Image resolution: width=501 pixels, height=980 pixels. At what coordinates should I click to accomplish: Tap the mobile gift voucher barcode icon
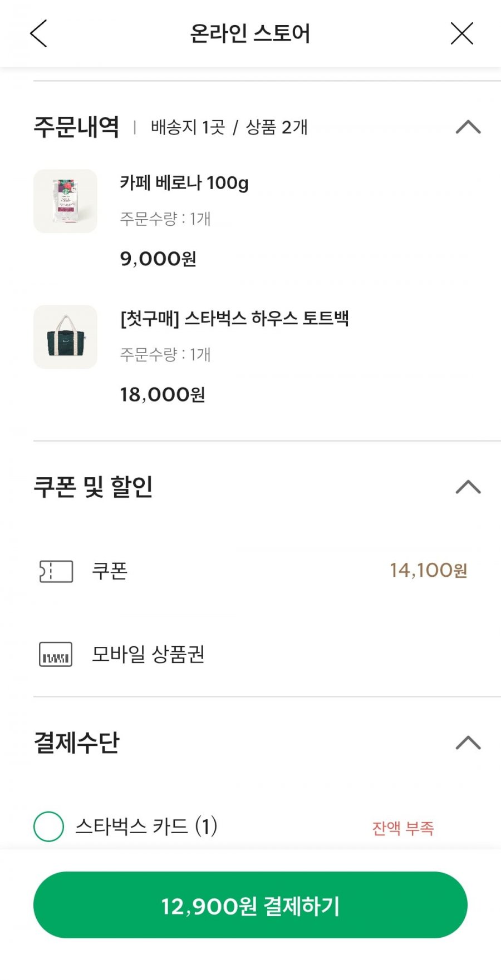[x=56, y=654]
